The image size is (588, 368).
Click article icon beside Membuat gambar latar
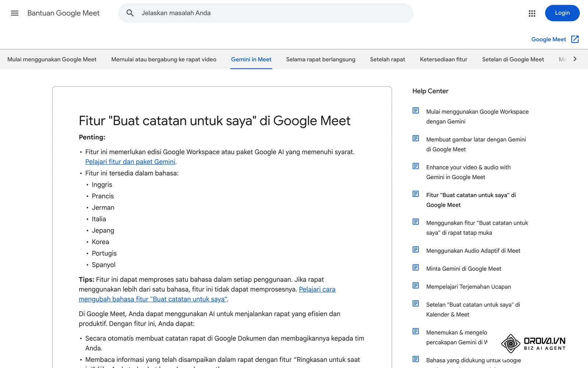(x=416, y=138)
